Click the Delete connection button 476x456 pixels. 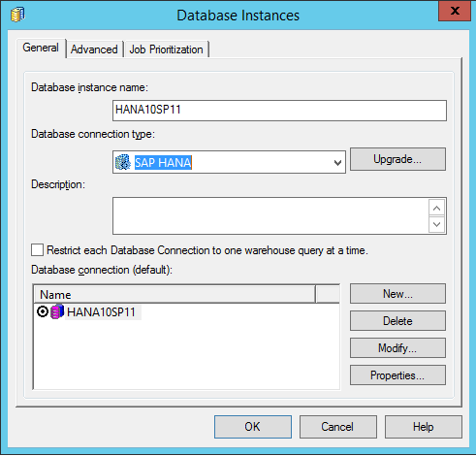point(397,321)
